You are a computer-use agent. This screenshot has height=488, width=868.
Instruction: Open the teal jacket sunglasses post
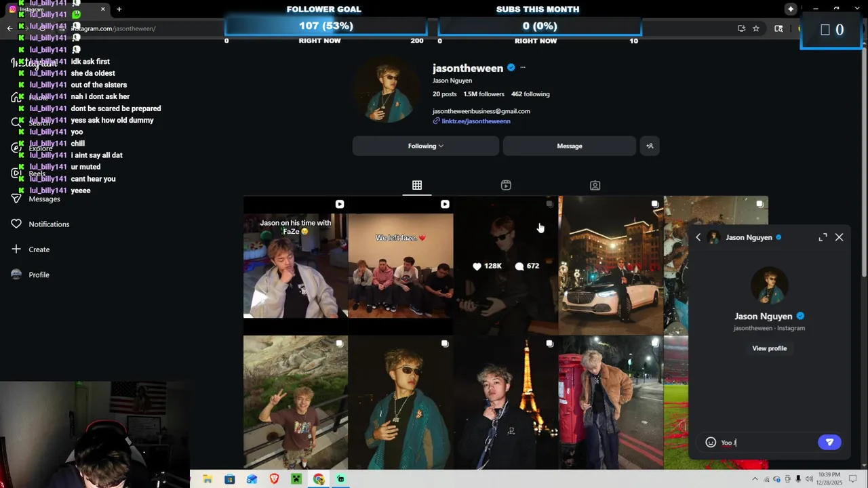tap(401, 403)
